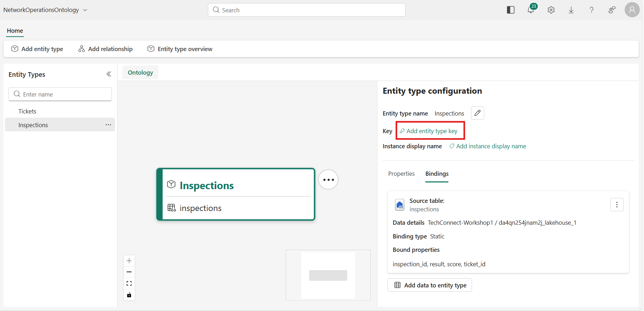Screen dimensions: 644x311
Task: Open the settings gear icon
Action: tap(551, 10)
